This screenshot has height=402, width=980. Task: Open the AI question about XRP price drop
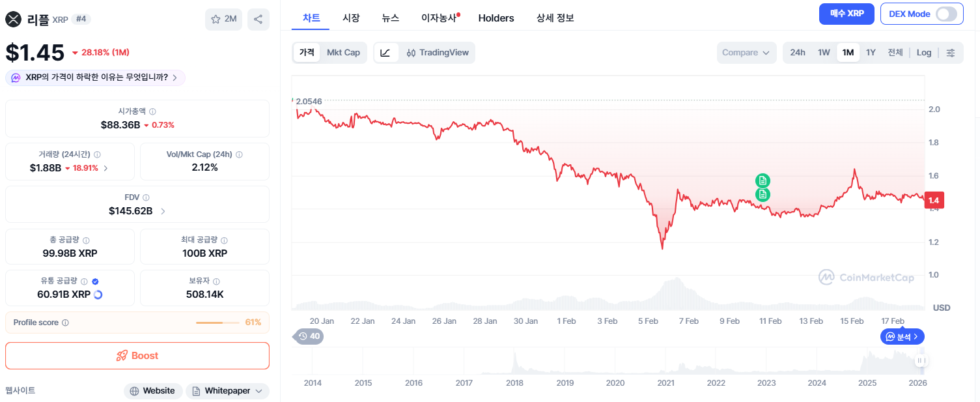(x=96, y=78)
